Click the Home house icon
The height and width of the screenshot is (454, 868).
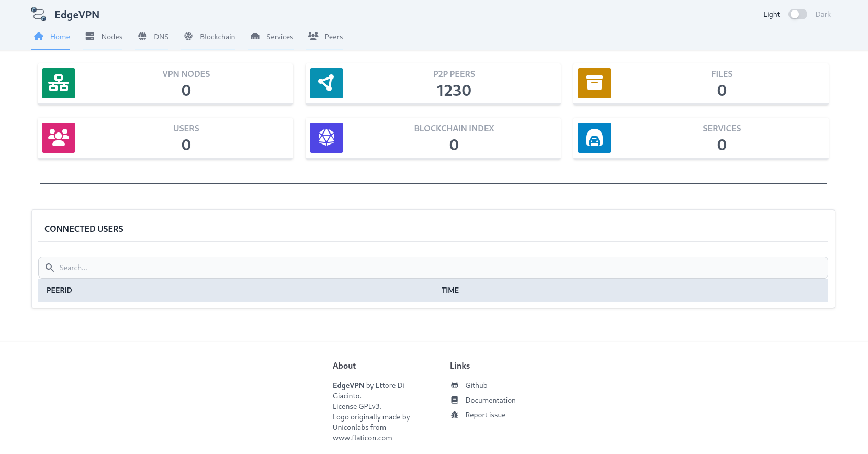[x=39, y=36]
